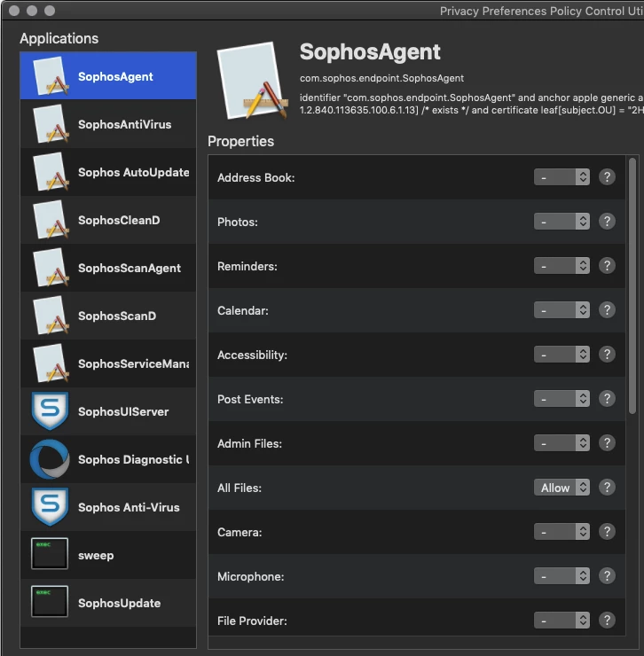Image resolution: width=644 pixels, height=656 pixels.
Task: Click the properties list vertical scrollbar
Action: coord(632,285)
